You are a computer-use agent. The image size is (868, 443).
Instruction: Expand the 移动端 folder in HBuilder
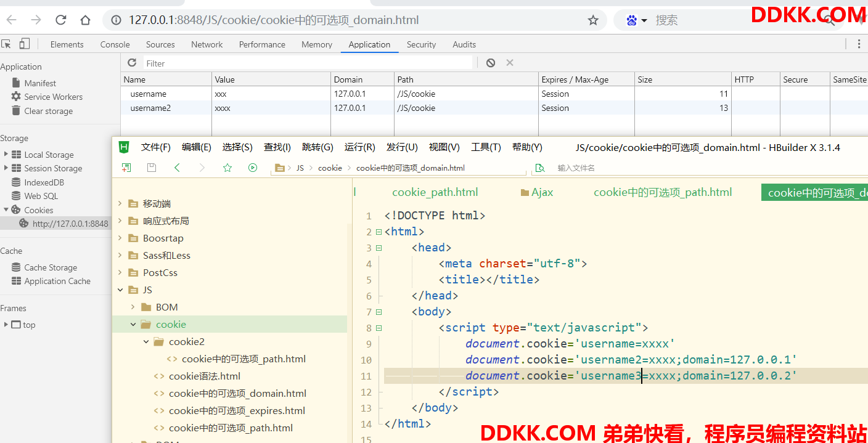coord(120,203)
